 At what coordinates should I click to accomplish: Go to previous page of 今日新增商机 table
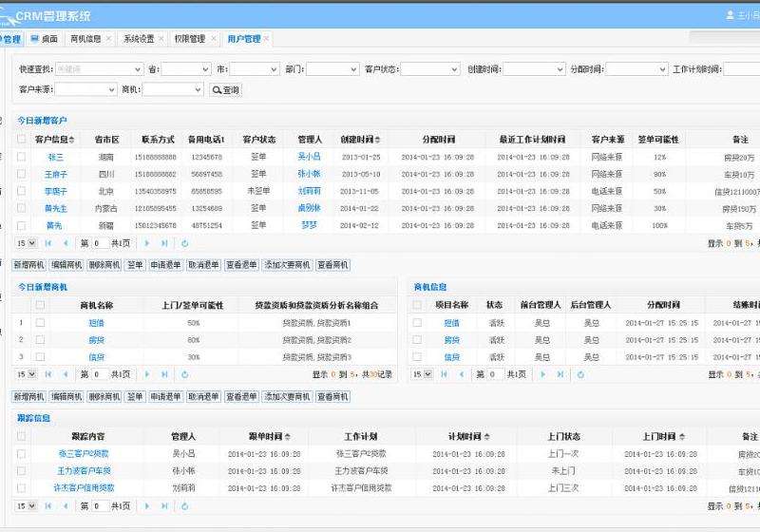click(x=66, y=374)
